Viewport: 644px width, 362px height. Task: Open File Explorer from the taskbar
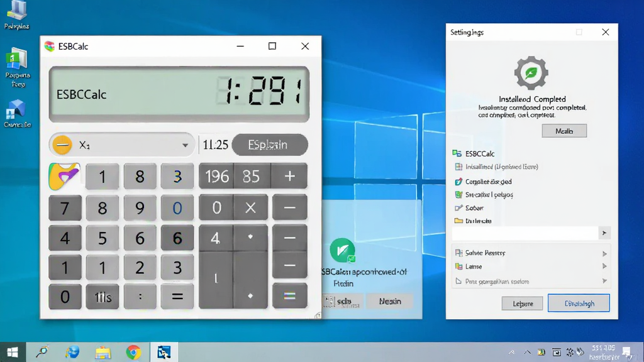tap(103, 353)
